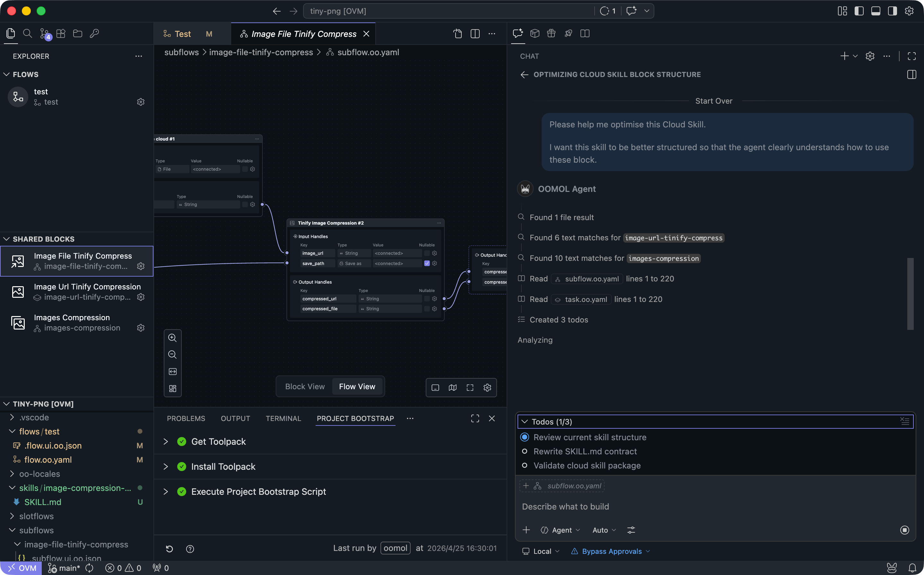Viewport: 924px width, 575px height.
Task: Open notifications bell in status bar
Action: 912,568
